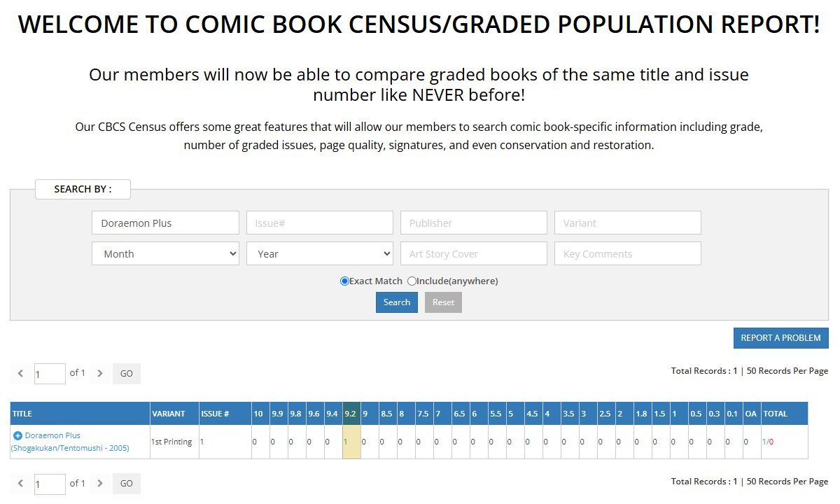This screenshot has height=504, width=840.
Task: Open the Year dropdown
Action: [x=319, y=254]
